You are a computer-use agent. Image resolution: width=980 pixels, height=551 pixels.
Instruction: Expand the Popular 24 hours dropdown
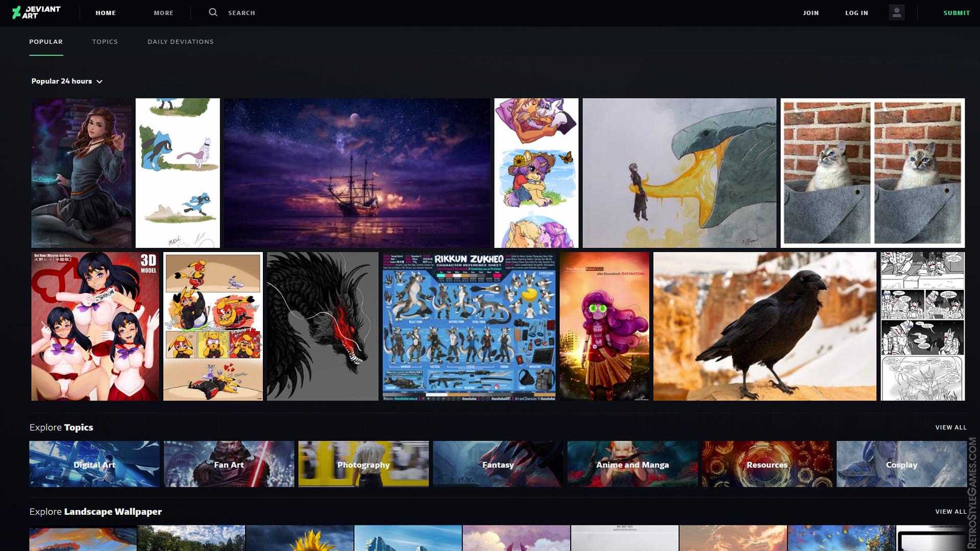tap(67, 81)
